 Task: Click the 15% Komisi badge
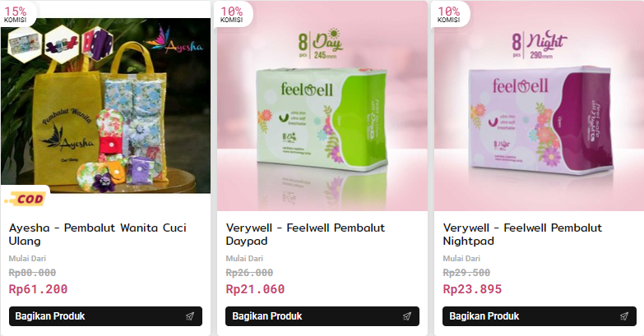pos(16,14)
